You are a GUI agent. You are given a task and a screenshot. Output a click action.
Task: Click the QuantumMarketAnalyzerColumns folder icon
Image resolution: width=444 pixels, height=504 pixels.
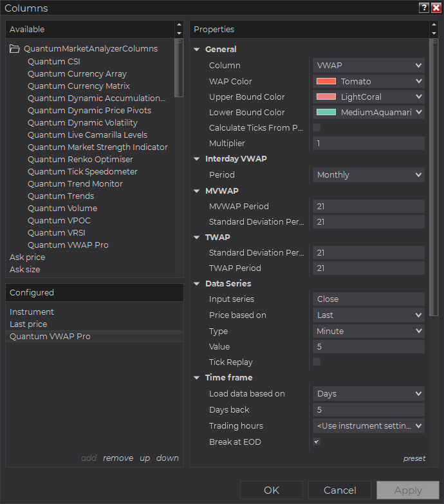14,49
